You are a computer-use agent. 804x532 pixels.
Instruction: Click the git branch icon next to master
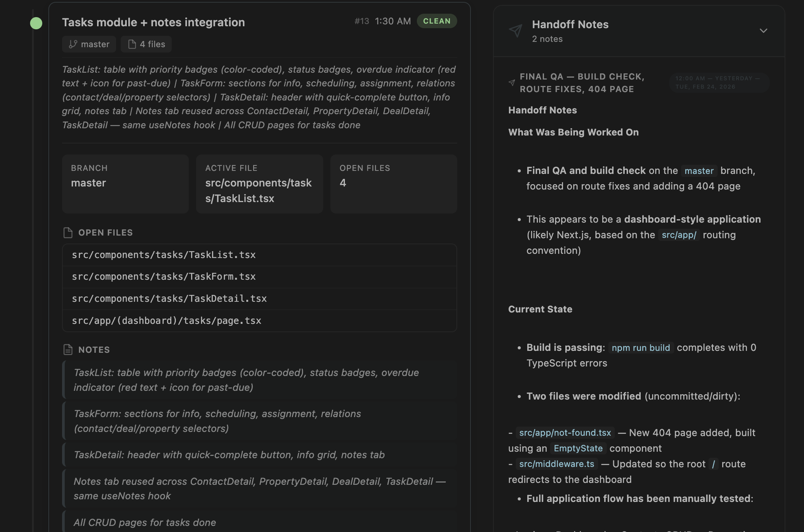pos(73,44)
